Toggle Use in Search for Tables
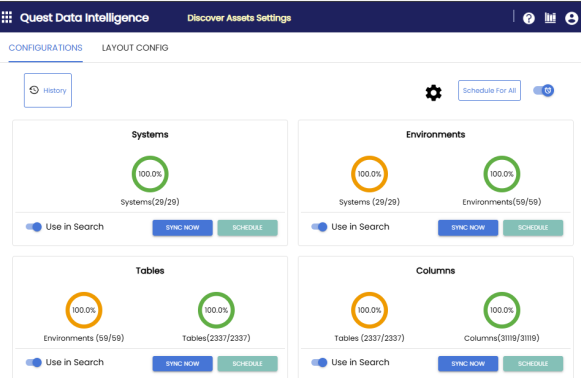Screen dimensions: 581x378 (34, 362)
